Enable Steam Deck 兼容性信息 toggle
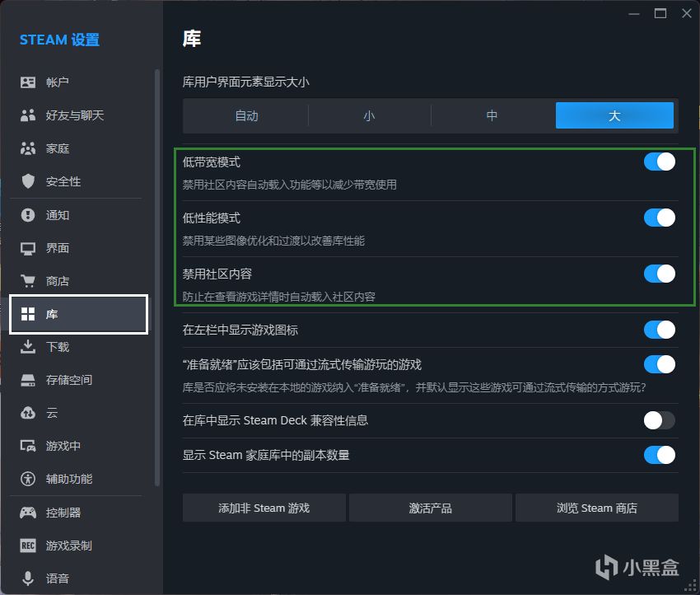The width and height of the screenshot is (700, 595). (x=660, y=420)
